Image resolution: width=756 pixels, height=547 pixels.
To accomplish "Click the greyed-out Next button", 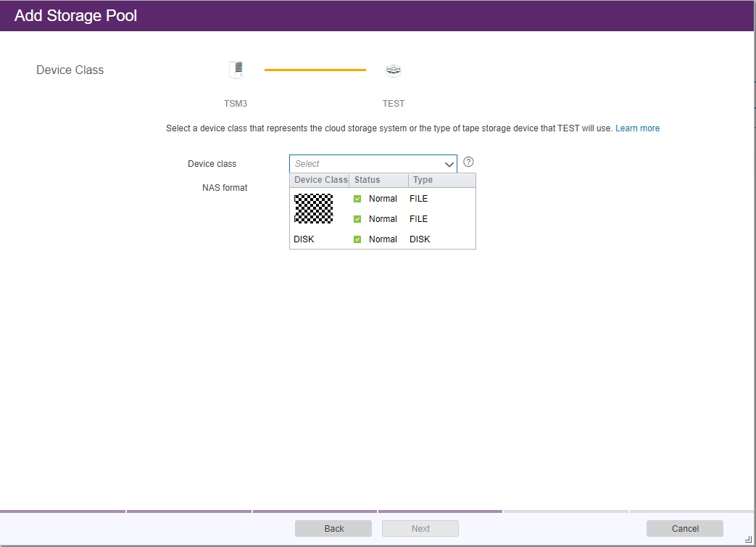I will coord(420,529).
